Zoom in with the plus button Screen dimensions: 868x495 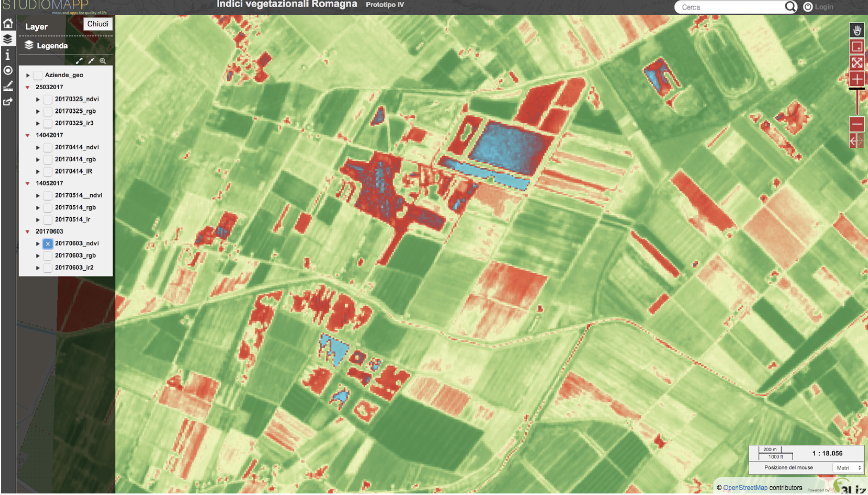(x=856, y=79)
